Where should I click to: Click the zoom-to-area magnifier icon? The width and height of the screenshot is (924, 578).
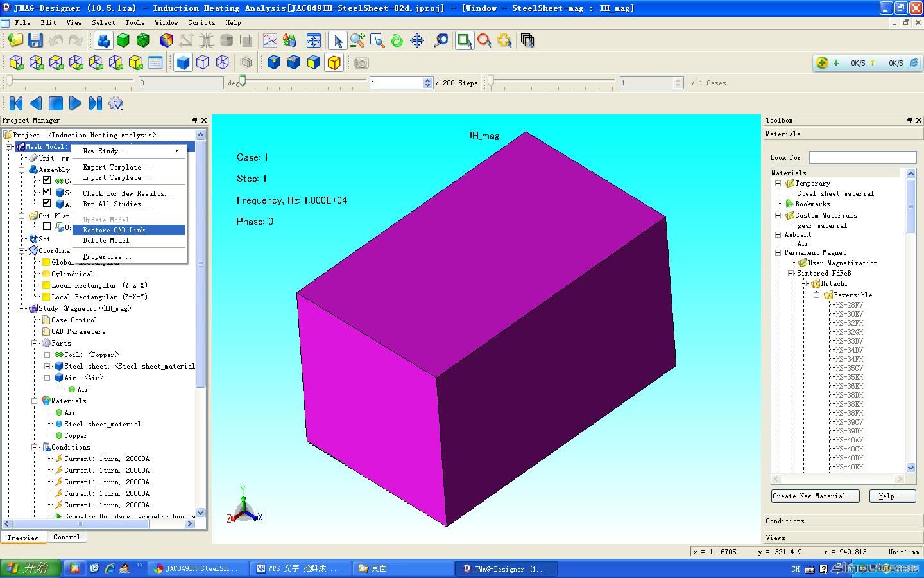[377, 40]
